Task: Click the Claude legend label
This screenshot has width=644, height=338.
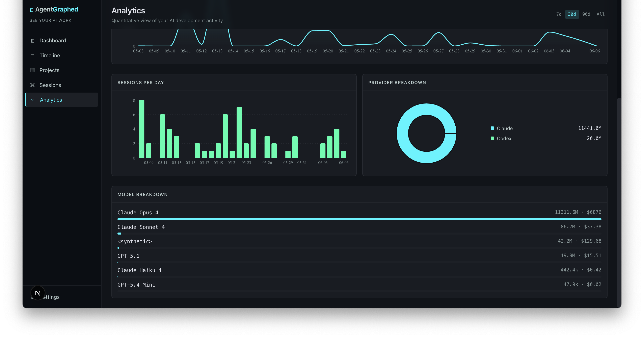Action: pyautogui.click(x=505, y=128)
